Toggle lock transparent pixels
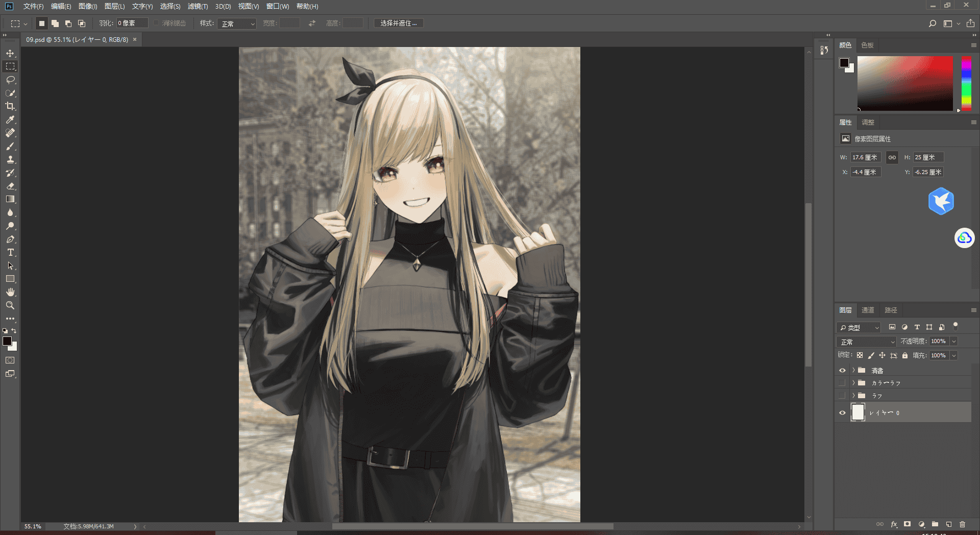980x535 pixels. coord(860,355)
